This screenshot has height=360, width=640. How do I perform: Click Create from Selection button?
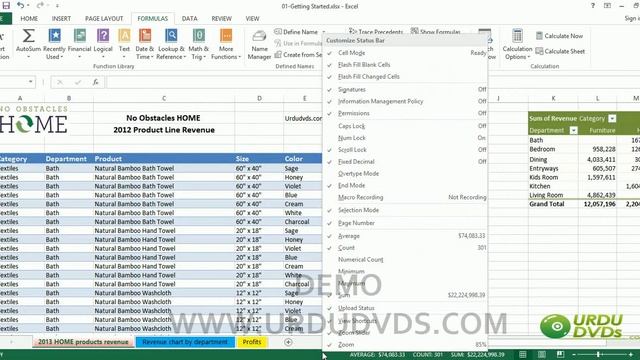tap(298, 55)
